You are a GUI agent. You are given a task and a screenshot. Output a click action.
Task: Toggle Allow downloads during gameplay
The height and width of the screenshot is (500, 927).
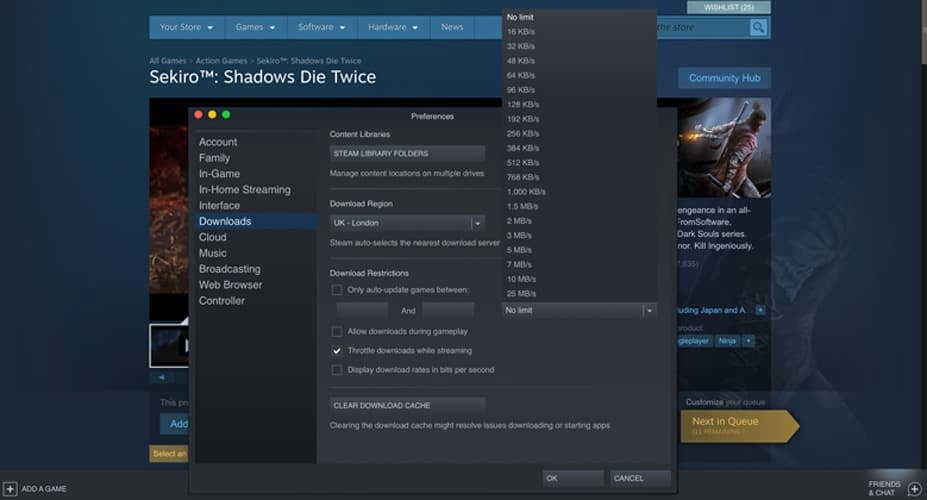336,332
